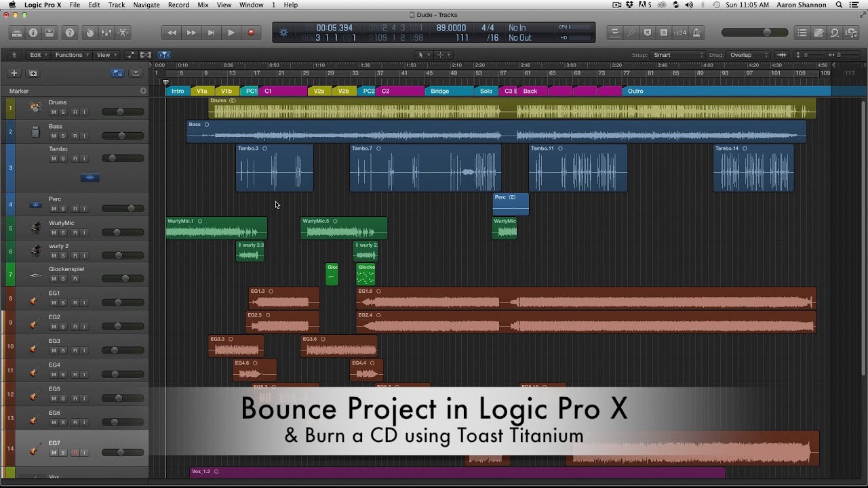868x488 pixels.
Task: Click the Clear Solo (S) button
Action: coord(663,33)
